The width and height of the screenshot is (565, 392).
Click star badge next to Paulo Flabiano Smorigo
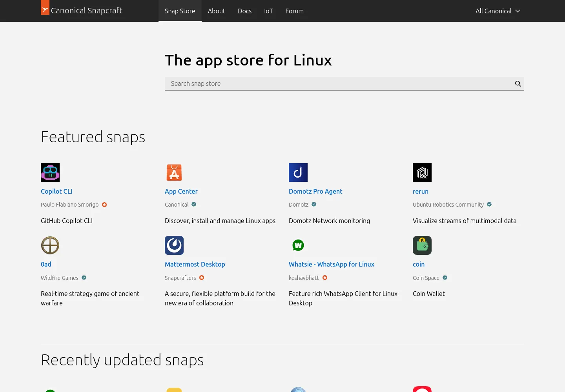point(104,205)
